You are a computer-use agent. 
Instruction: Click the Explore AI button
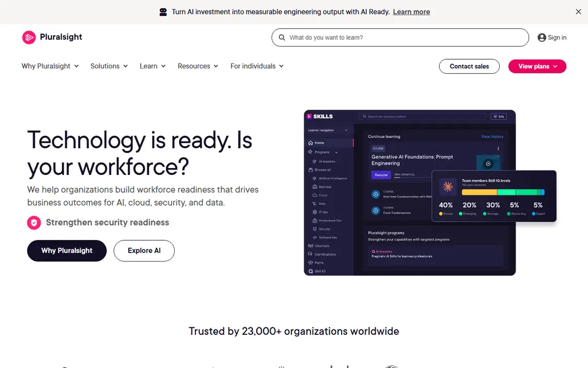(x=144, y=250)
